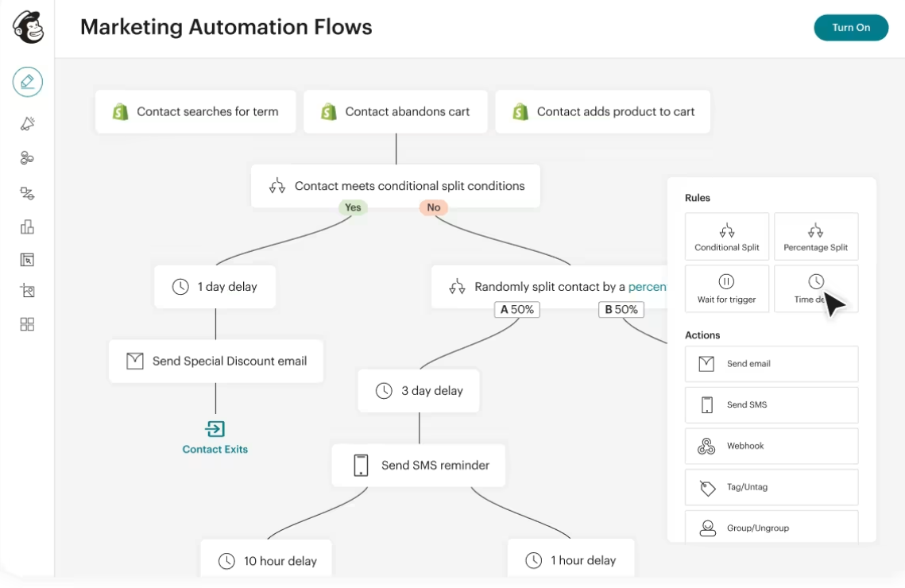This screenshot has height=588, width=905.
Task: Open the website page sidebar icon
Action: click(27, 260)
